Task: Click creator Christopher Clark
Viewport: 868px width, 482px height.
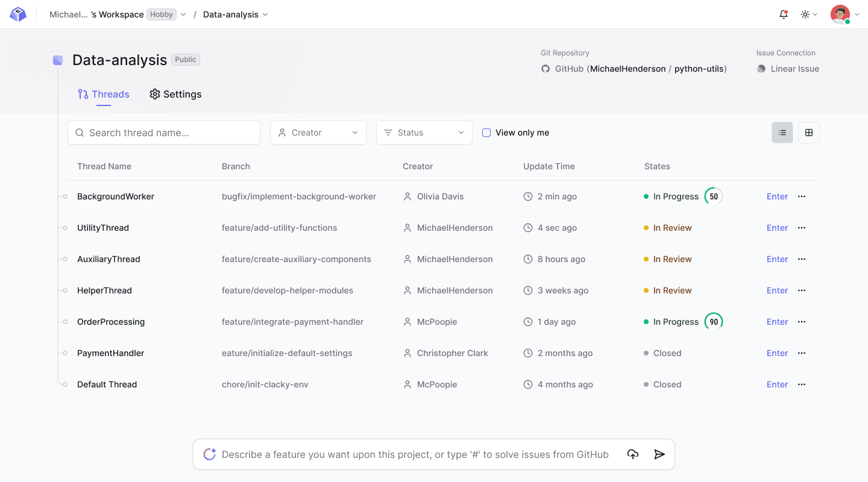Action: click(x=453, y=353)
